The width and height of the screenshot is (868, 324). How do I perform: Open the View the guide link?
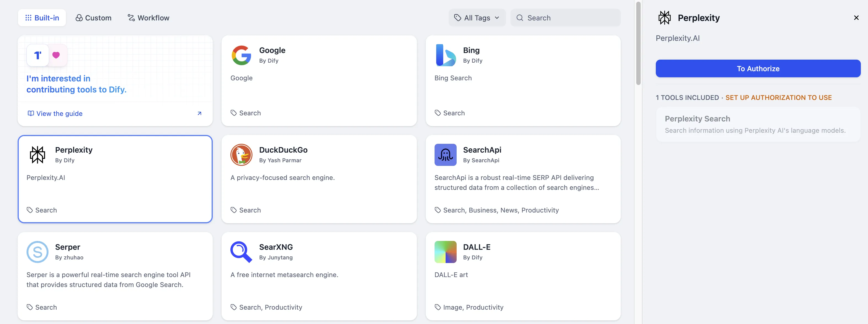tap(59, 114)
